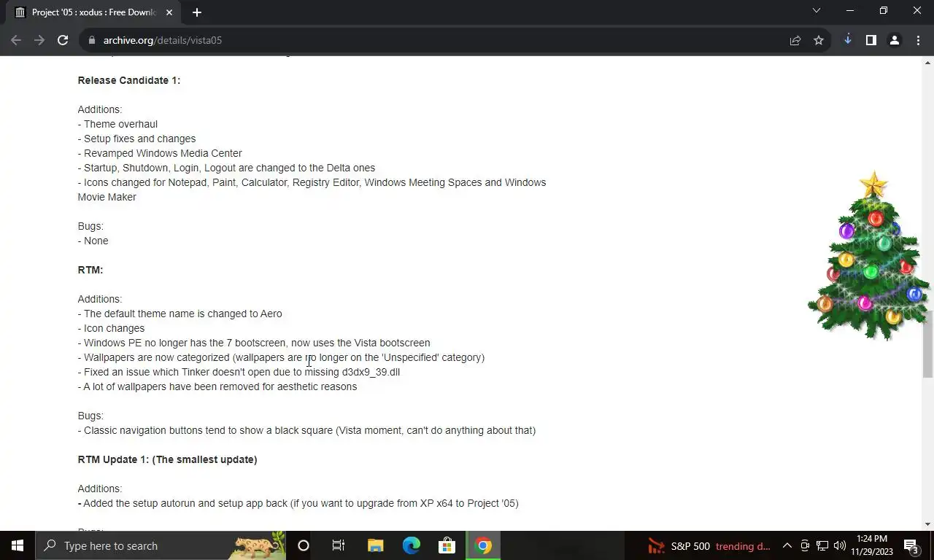Click the 'Classic navigation buttons' bug line
The height and width of the screenshot is (560, 934).
[x=306, y=430]
